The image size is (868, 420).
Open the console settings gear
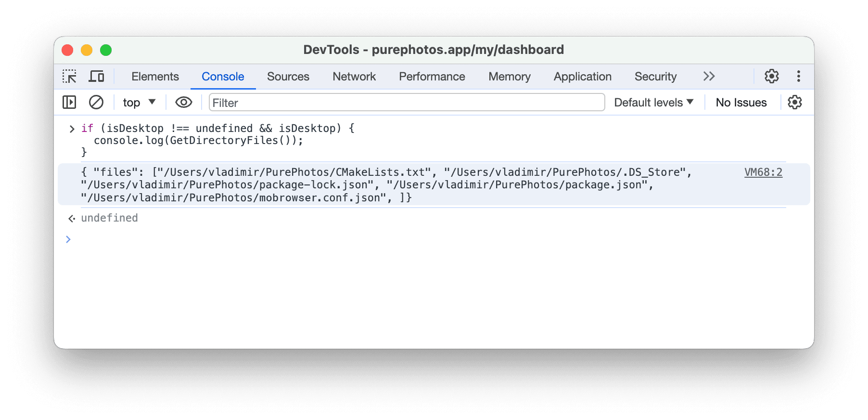[794, 102]
